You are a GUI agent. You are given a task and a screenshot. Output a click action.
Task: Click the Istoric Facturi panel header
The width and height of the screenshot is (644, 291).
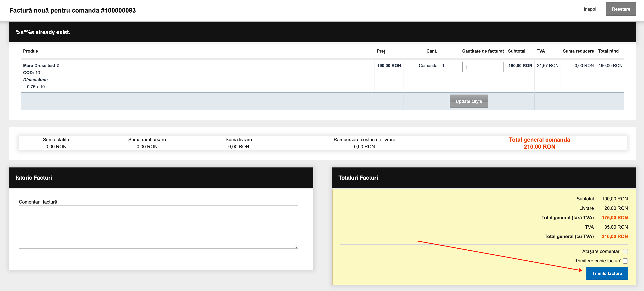click(161, 178)
